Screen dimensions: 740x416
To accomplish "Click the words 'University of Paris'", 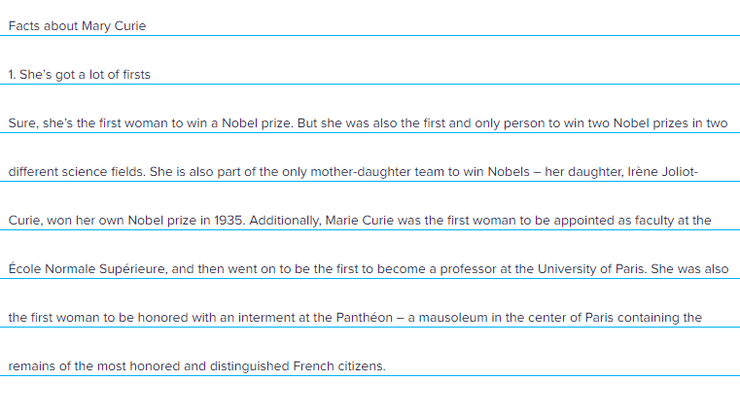I will tap(591, 269).
